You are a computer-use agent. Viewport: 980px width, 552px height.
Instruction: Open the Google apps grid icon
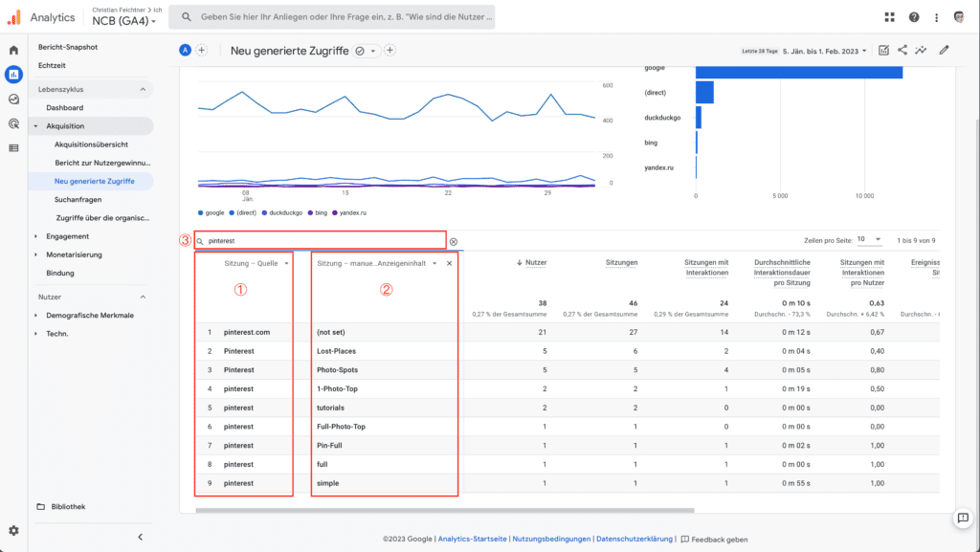tap(889, 16)
